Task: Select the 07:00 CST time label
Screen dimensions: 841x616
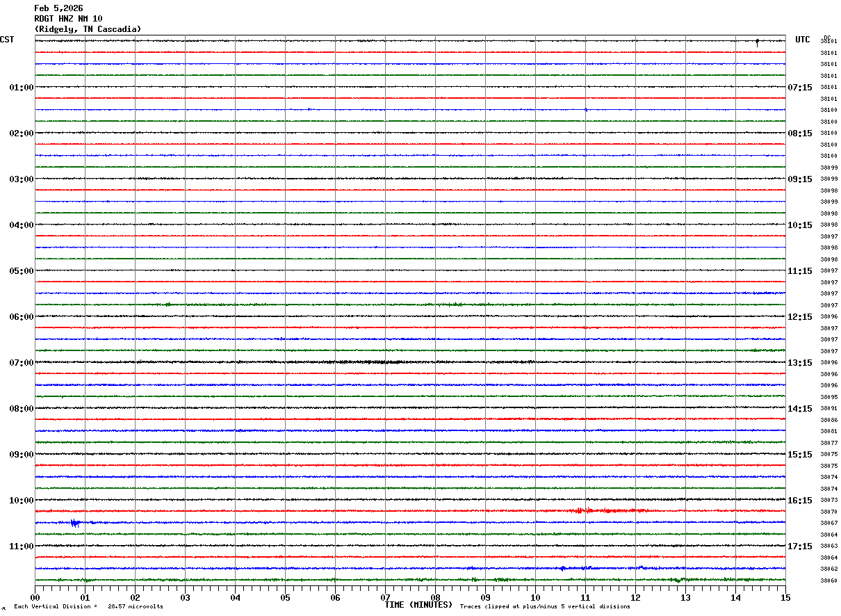Action: [22, 363]
